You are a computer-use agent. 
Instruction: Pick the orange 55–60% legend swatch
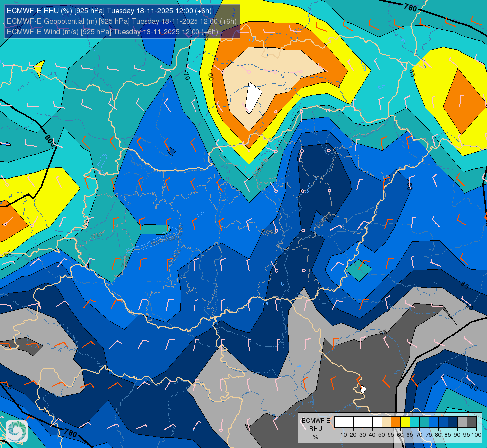[395, 422]
